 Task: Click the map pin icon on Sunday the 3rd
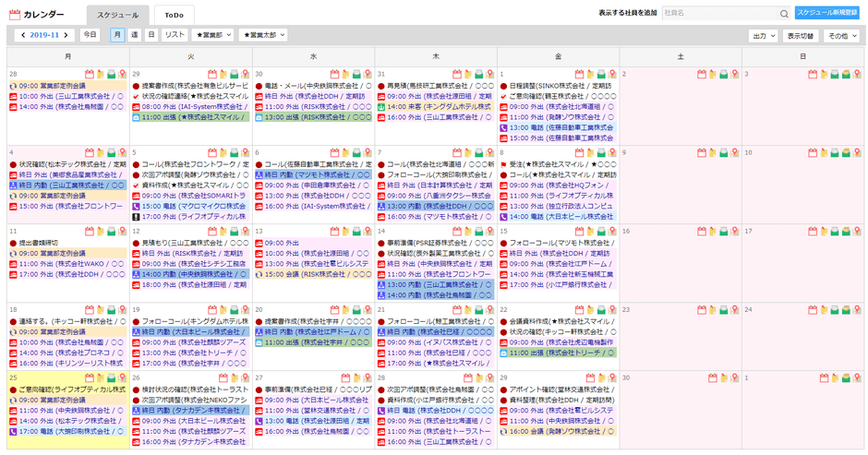click(x=855, y=74)
